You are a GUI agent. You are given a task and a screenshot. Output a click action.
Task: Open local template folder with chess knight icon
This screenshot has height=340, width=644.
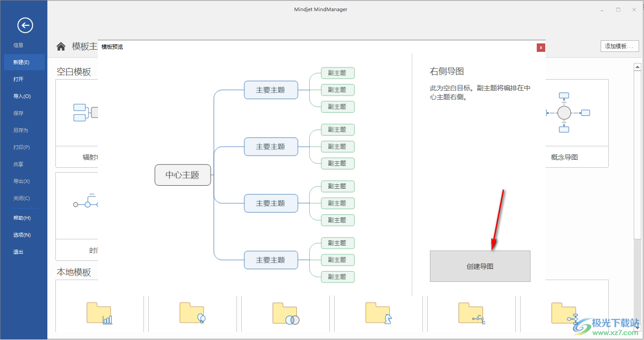[379, 313]
